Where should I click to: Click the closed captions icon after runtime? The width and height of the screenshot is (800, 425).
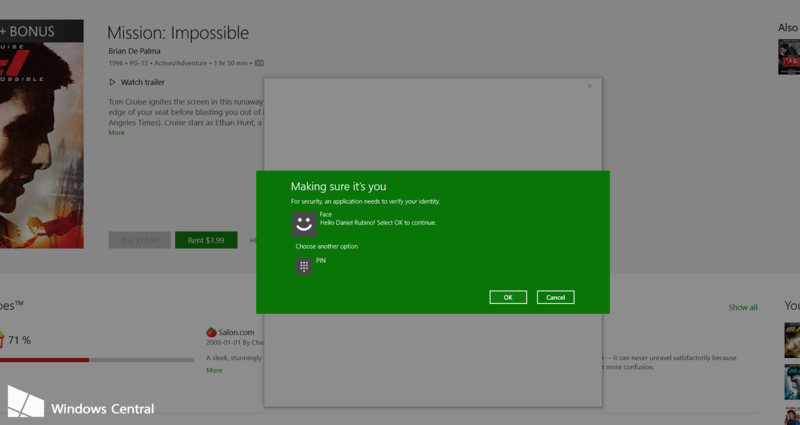tap(259, 63)
